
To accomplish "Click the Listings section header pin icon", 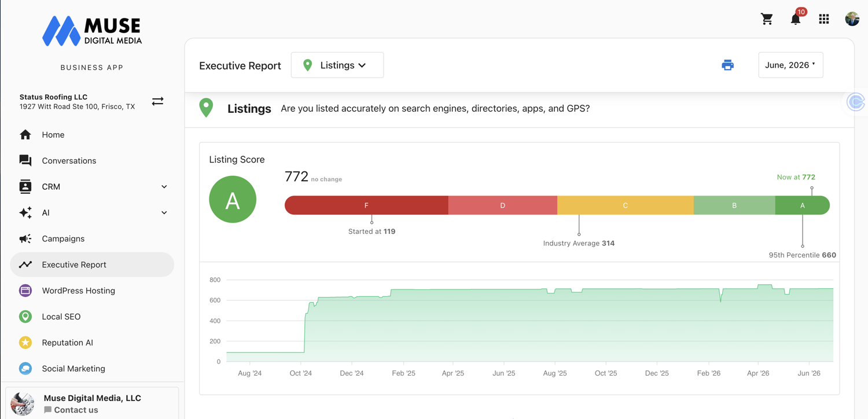I will click(x=206, y=108).
